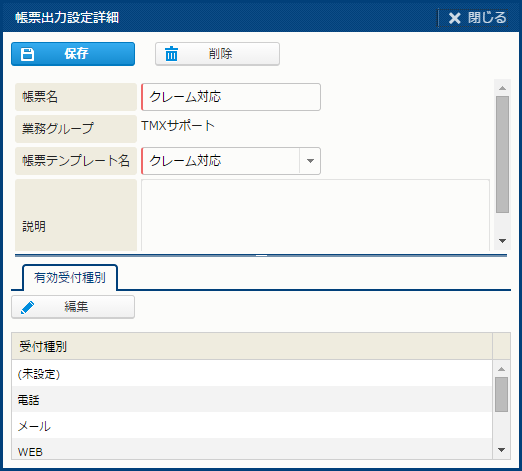
Task: Click the up arrow of 受付種別 list scrollbar
Action: 501,369
